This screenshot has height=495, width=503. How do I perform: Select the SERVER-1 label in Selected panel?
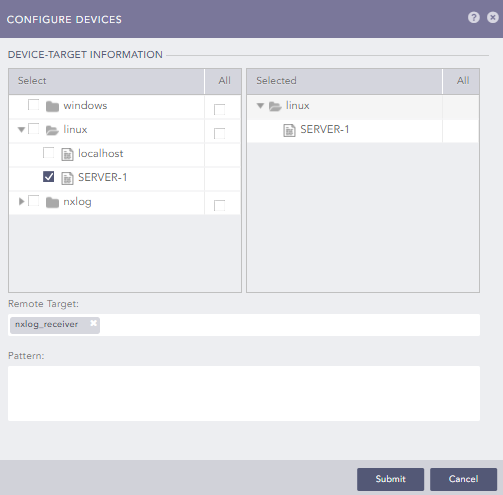(x=325, y=129)
